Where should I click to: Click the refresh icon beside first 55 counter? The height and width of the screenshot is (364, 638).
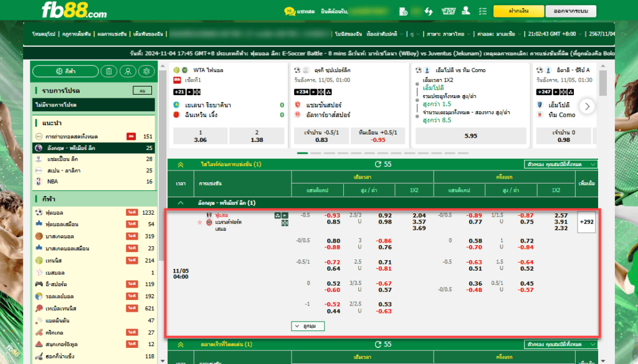click(378, 164)
